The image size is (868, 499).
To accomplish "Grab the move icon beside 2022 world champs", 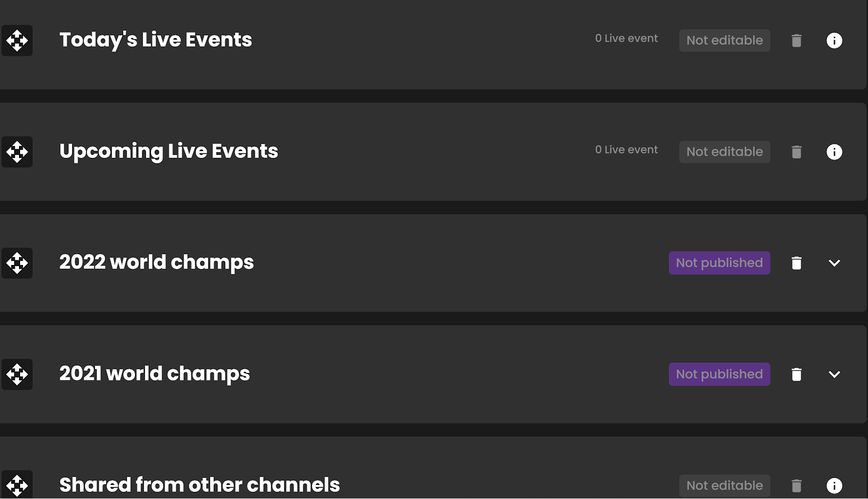I will point(17,263).
